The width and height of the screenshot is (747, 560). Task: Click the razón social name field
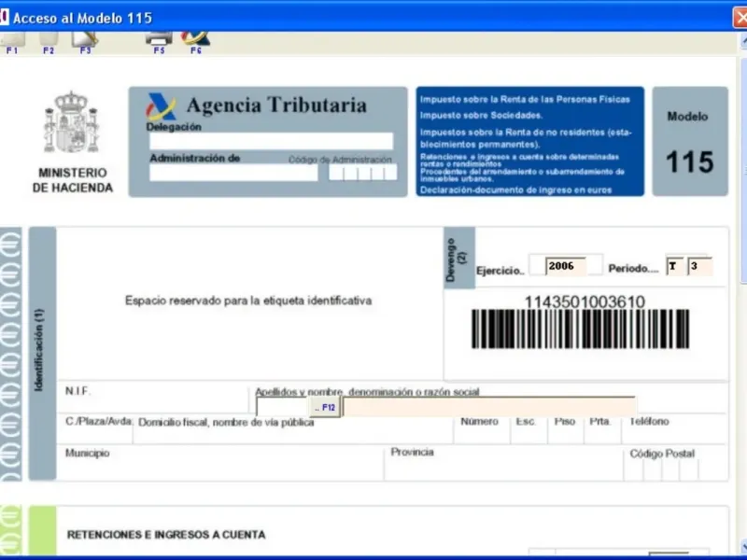pos(488,407)
